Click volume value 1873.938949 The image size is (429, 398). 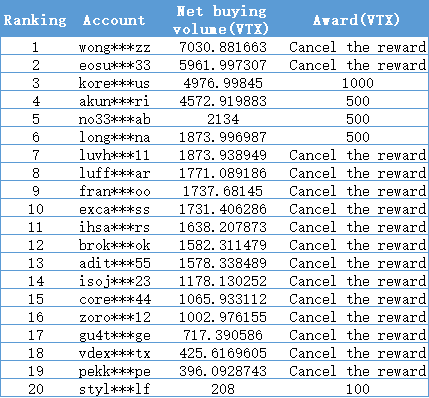(223, 155)
